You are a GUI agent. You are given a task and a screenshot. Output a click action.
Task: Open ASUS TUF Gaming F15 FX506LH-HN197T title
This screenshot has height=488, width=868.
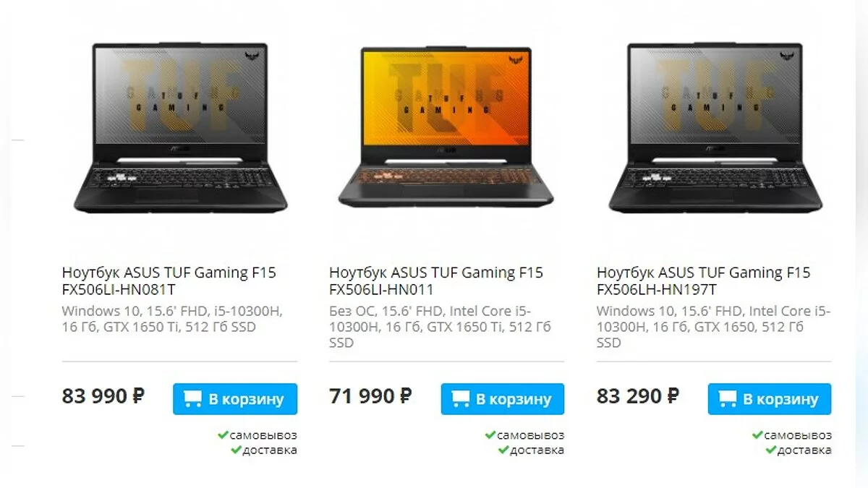point(704,281)
